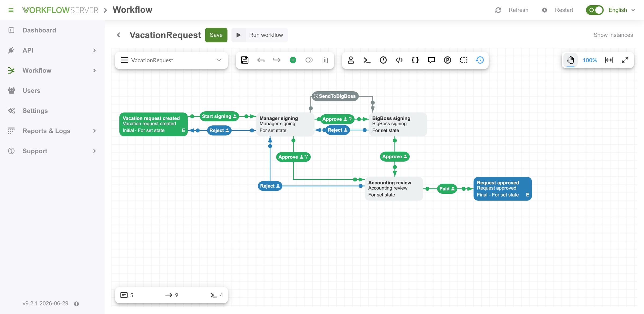644x314 pixels.
Task: Expand the API menu chevron
Action: click(94, 50)
